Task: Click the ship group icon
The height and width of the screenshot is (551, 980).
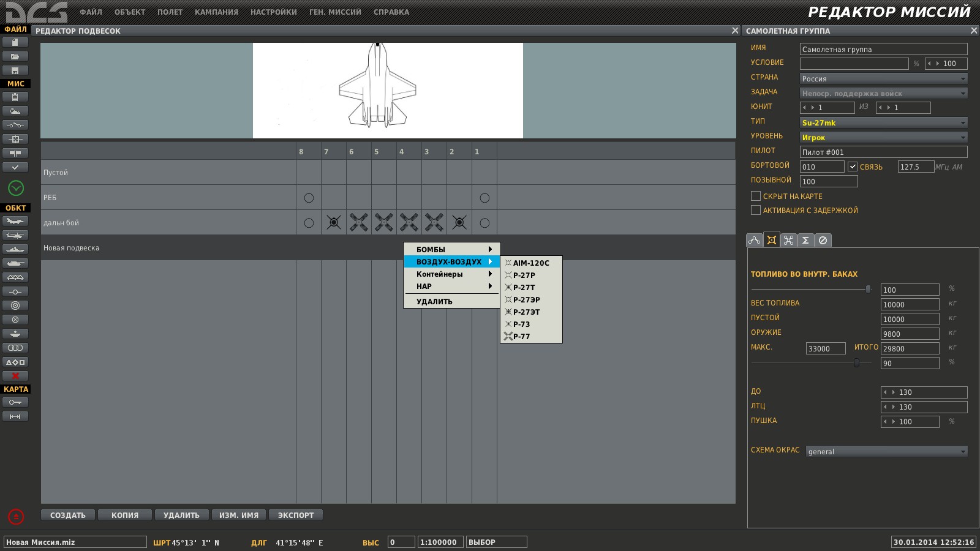Action: point(15,249)
